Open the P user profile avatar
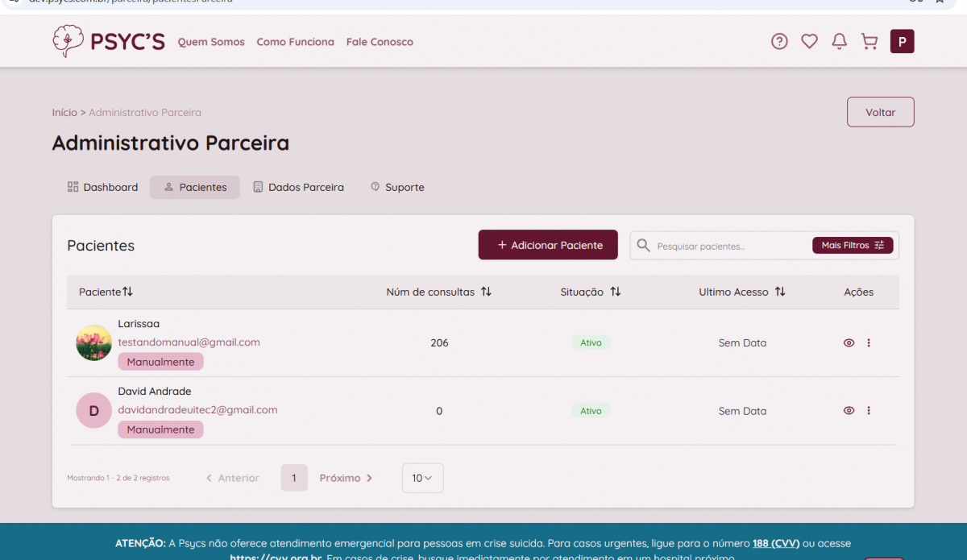Screen dimensions: 967x560 [902, 41]
